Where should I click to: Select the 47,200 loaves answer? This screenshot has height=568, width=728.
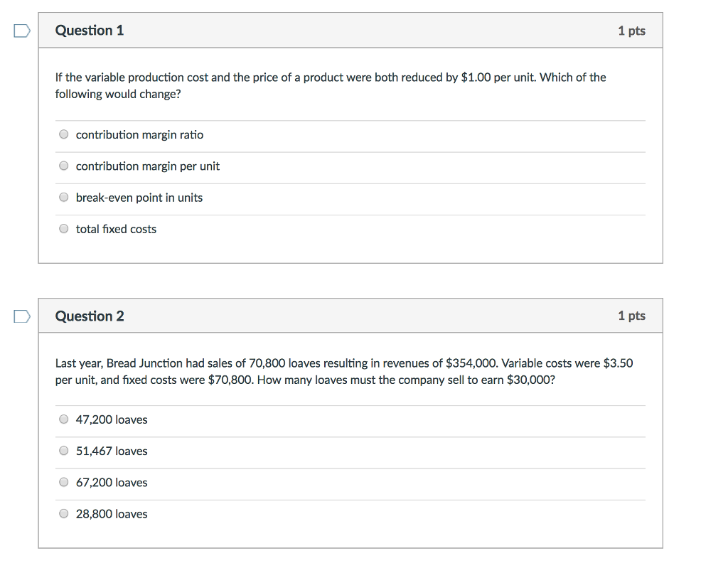coord(63,419)
